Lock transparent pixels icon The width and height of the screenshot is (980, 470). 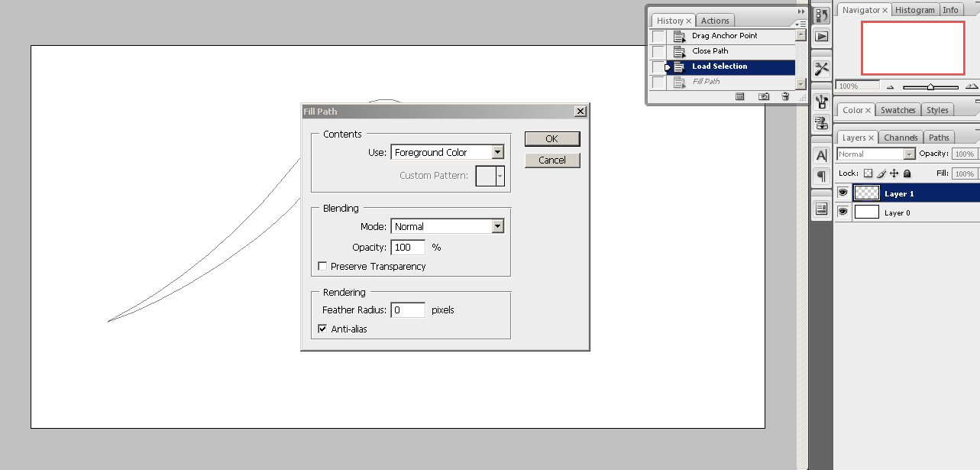click(x=868, y=173)
